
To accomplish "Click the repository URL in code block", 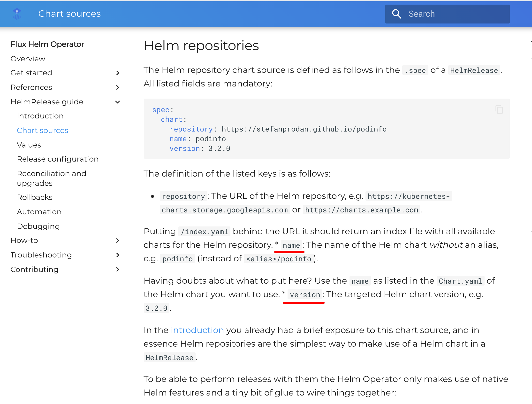I will 304,129.
